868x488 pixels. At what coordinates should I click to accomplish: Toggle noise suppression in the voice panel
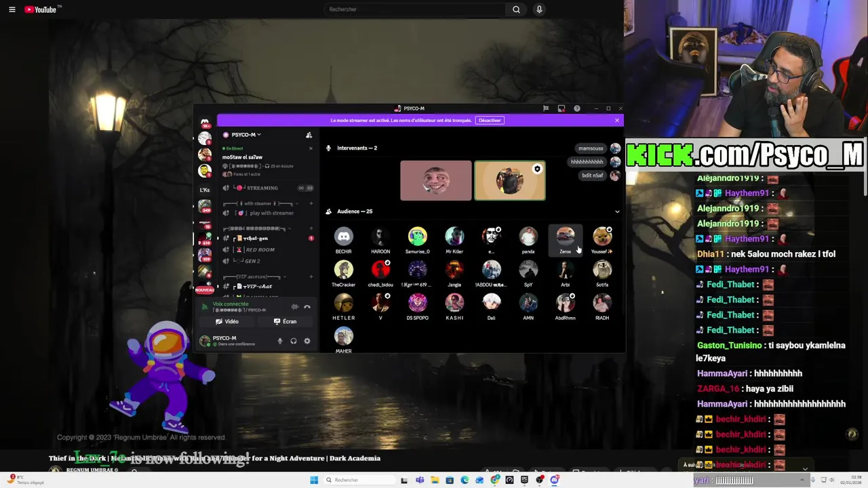click(x=294, y=307)
